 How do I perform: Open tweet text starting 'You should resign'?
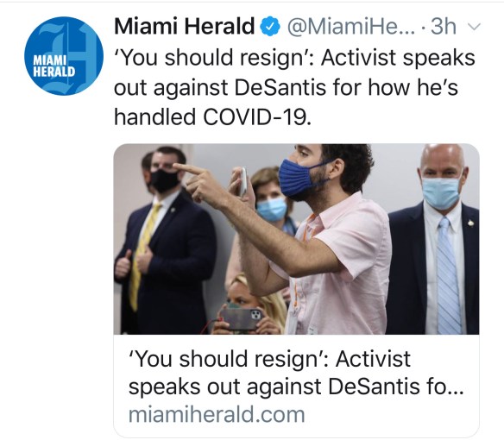[294, 87]
